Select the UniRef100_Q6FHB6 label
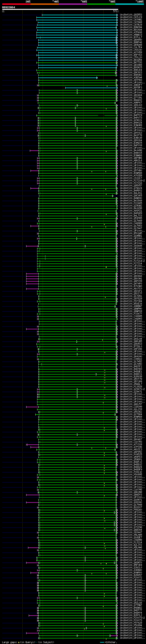This screenshot has height=644, width=146. coord(131,158)
